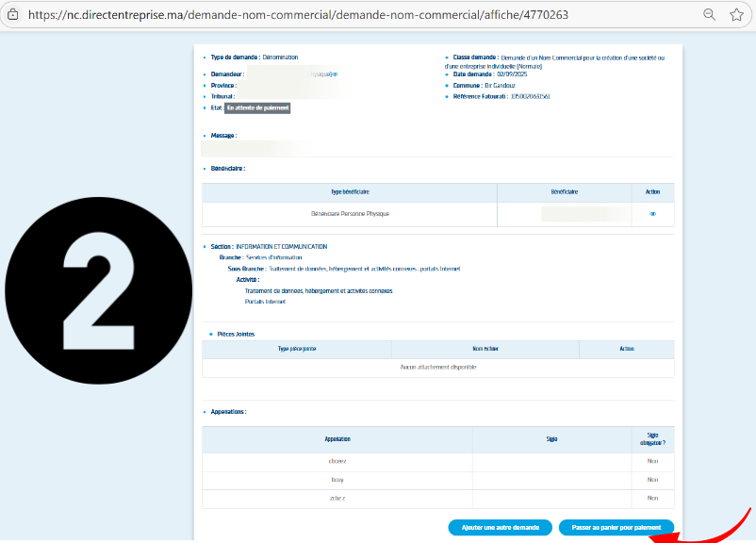
Task: Click the first appellation row in table
Action: pos(337,462)
